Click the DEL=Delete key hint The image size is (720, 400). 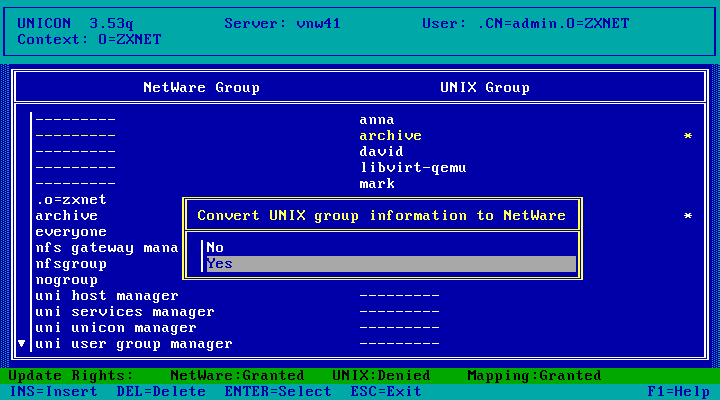pyautogui.click(x=161, y=391)
